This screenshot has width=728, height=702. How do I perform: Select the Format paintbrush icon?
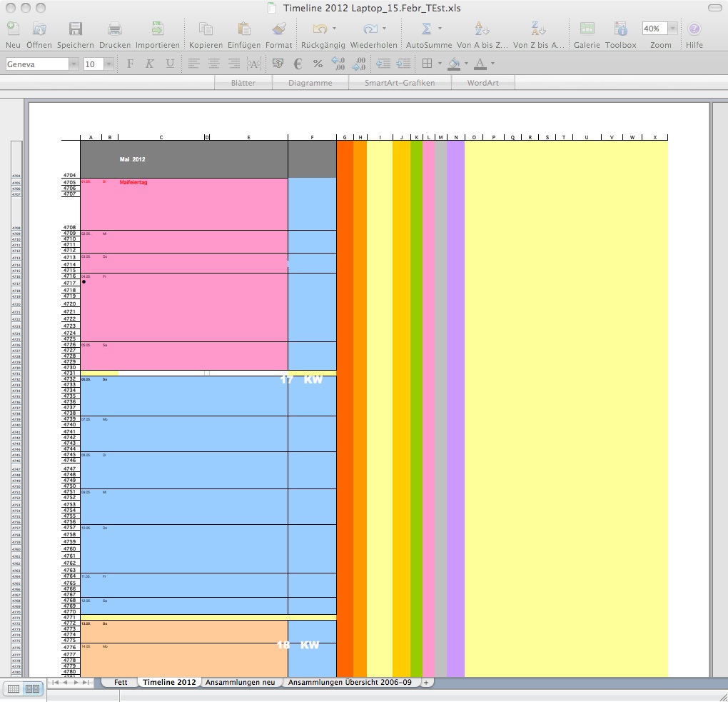[x=278, y=29]
